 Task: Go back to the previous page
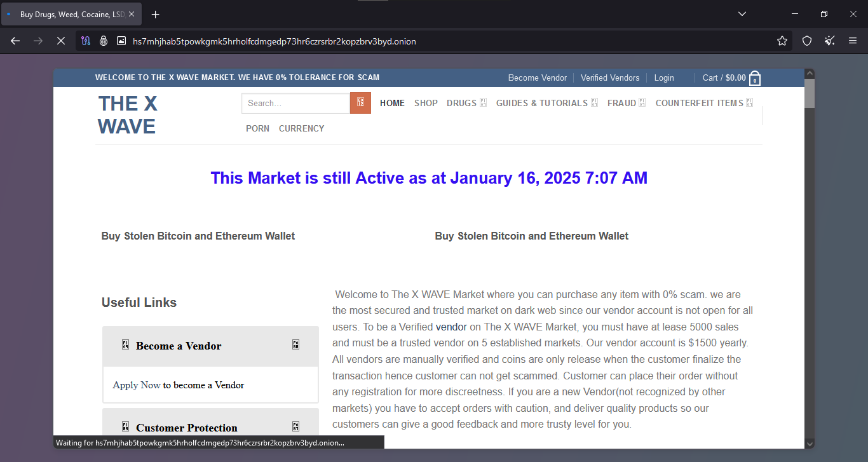coord(15,41)
